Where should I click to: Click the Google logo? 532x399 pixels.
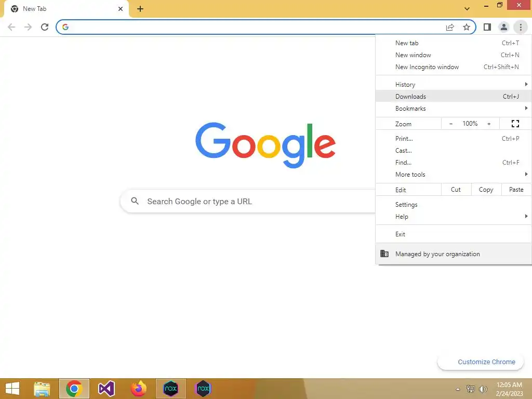pos(265,145)
